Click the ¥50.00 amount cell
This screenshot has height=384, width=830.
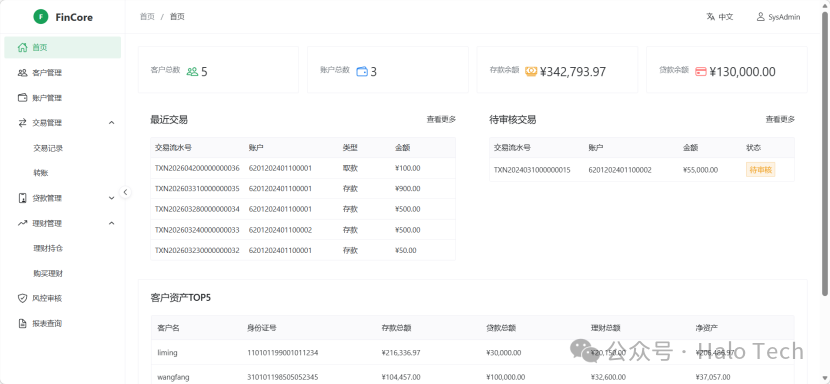(405, 251)
